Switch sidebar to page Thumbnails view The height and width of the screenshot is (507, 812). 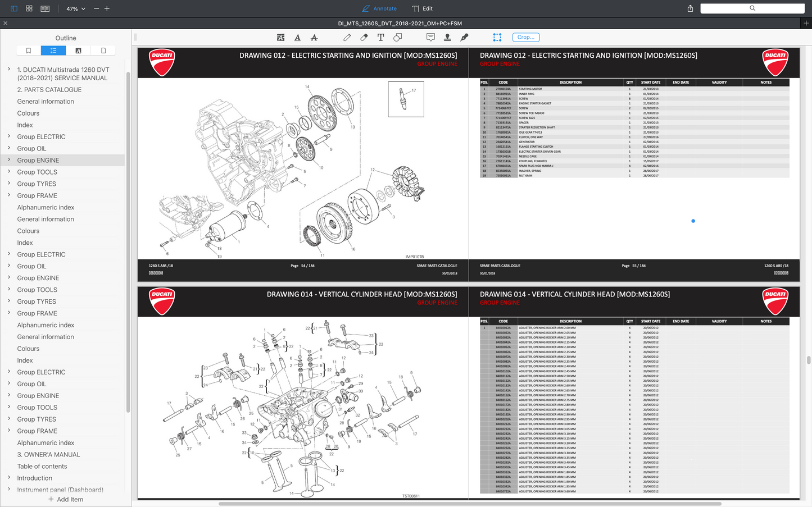click(x=103, y=51)
